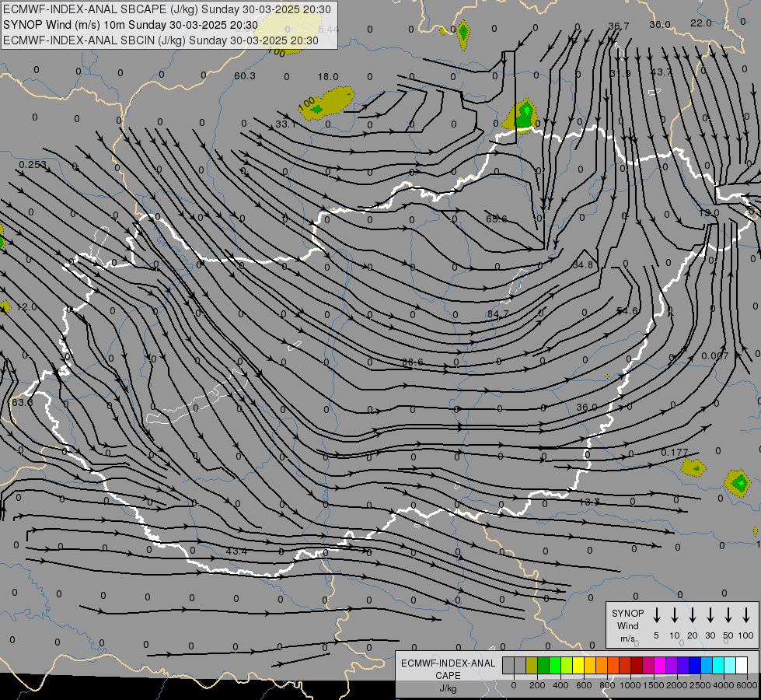Click the 400 tick label in CAPE legend
This screenshot has height=700, width=761.
coord(560,685)
